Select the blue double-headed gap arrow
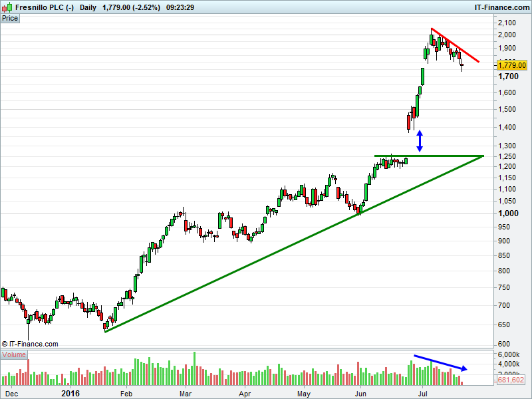Image resolution: width=532 pixels, height=399 pixels. point(420,141)
